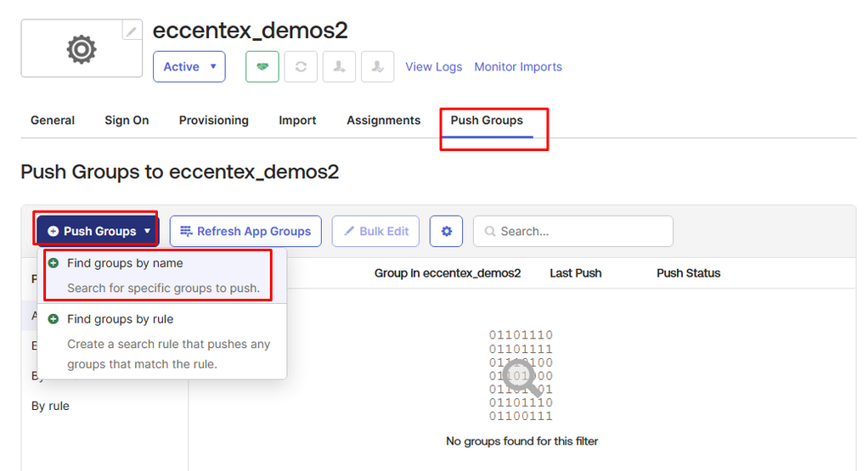Click the gear app logo image

point(82,49)
